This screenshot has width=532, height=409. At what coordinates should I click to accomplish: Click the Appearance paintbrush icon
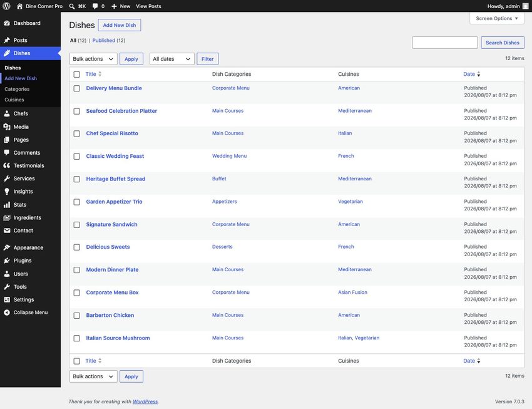[7, 247]
